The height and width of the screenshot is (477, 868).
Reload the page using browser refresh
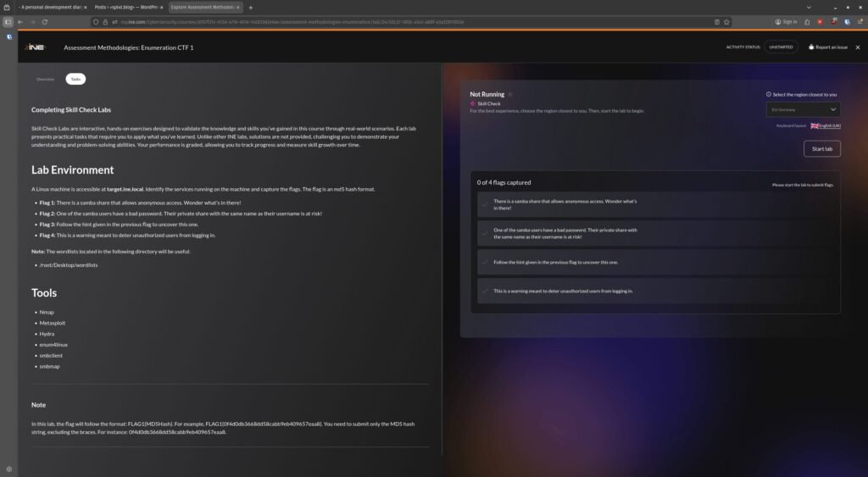point(44,21)
